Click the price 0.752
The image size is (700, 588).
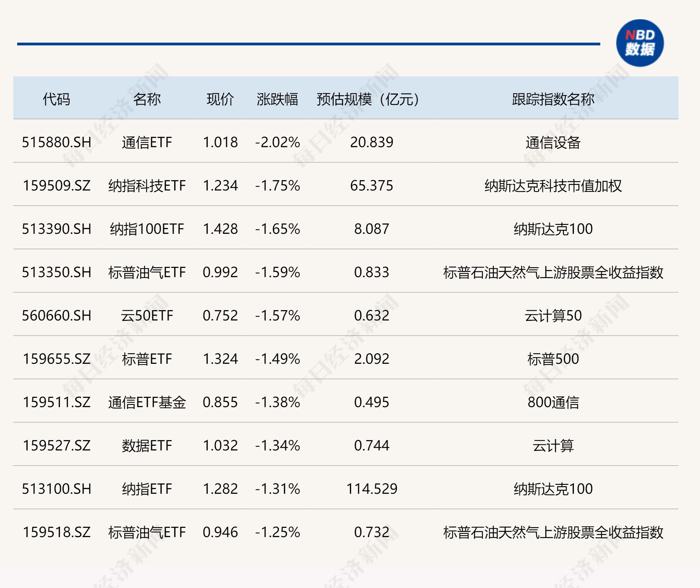(x=220, y=316)
